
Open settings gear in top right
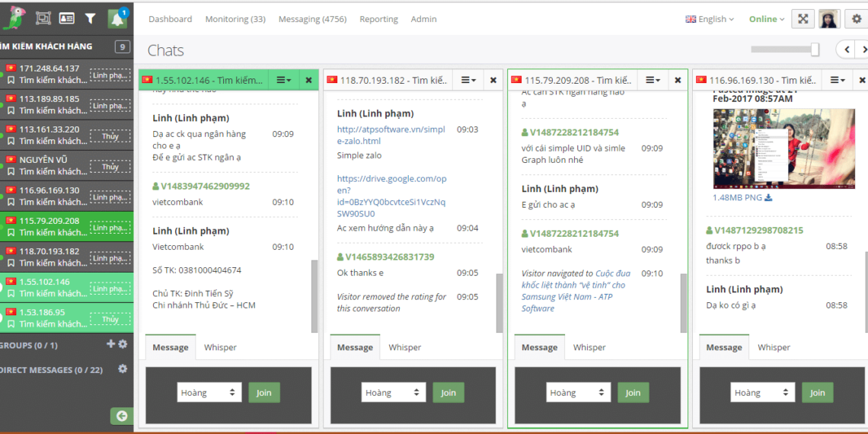coord(857,19)
